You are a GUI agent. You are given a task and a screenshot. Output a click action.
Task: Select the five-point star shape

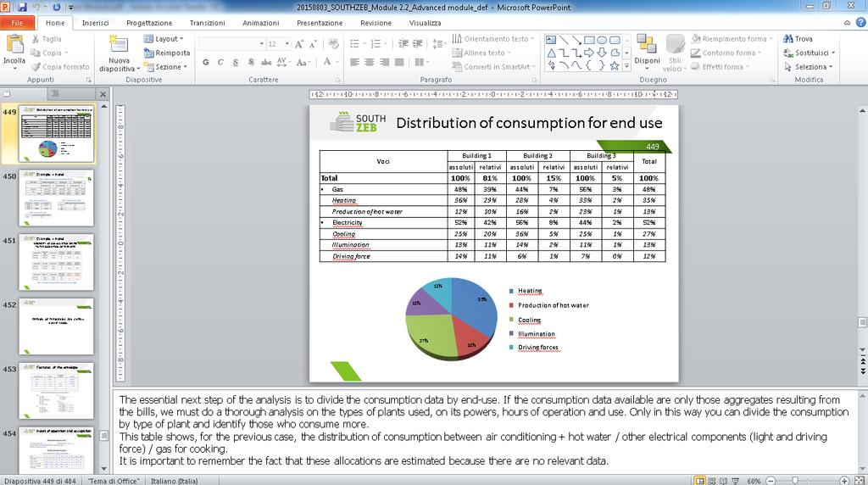(615, 66)
